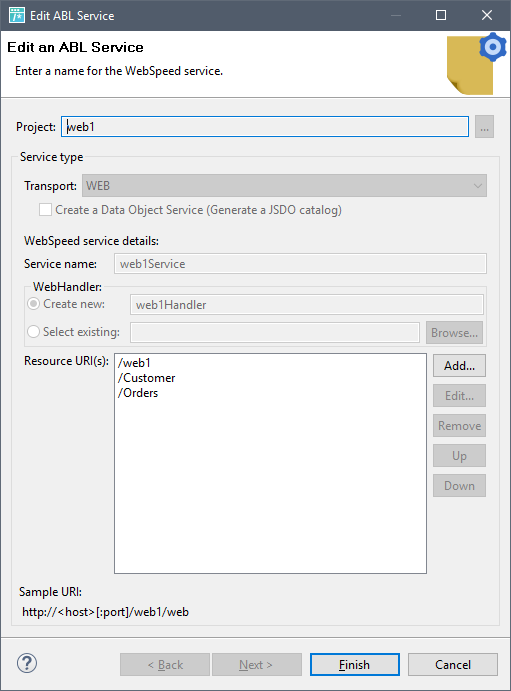Select the Create new WebHandler radio button
Viewport: 511px width, 691px height.
tap(34, 304)
